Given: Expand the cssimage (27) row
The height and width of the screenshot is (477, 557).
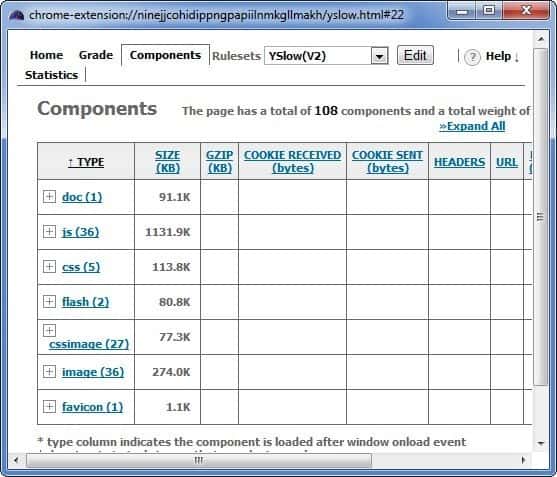Looking at the screenshot, I should coord(49,330).
